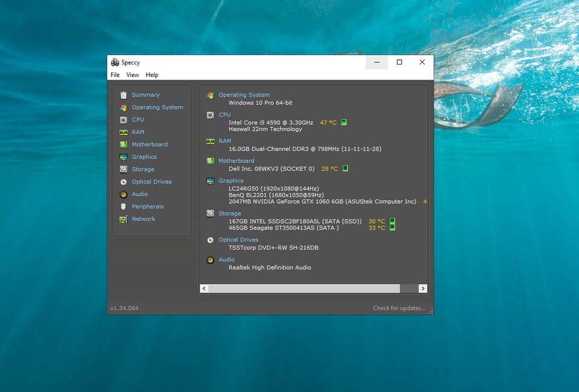Open the Help menu

(x=152, y=75)
